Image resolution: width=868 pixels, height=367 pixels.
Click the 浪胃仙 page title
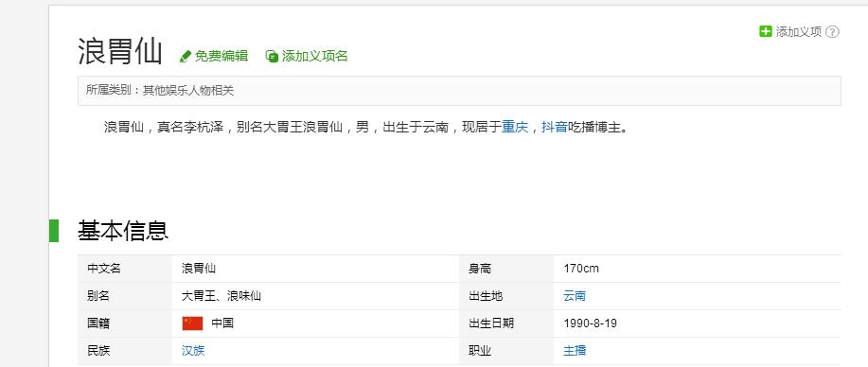tap(119, 52)
